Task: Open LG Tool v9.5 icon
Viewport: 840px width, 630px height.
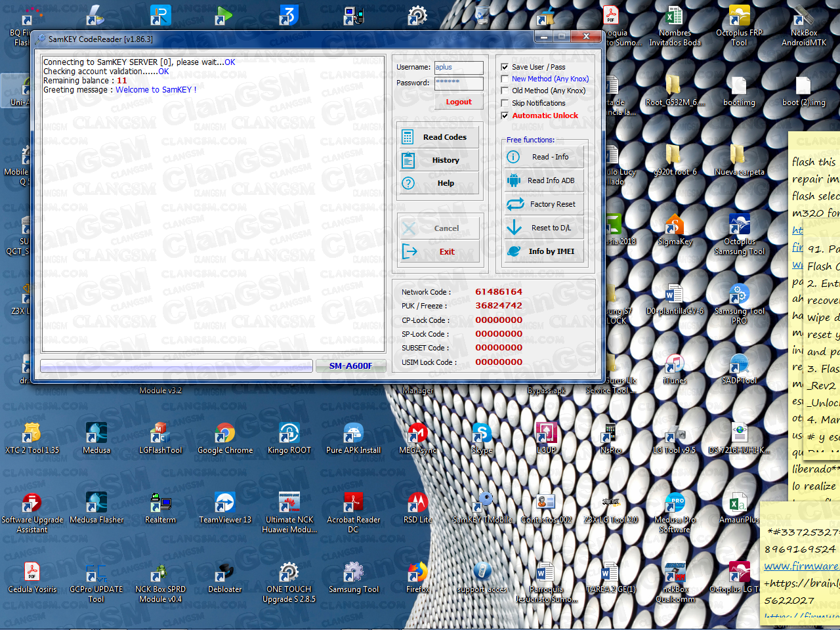Action: pyautogui.click(x=674, y=438)
